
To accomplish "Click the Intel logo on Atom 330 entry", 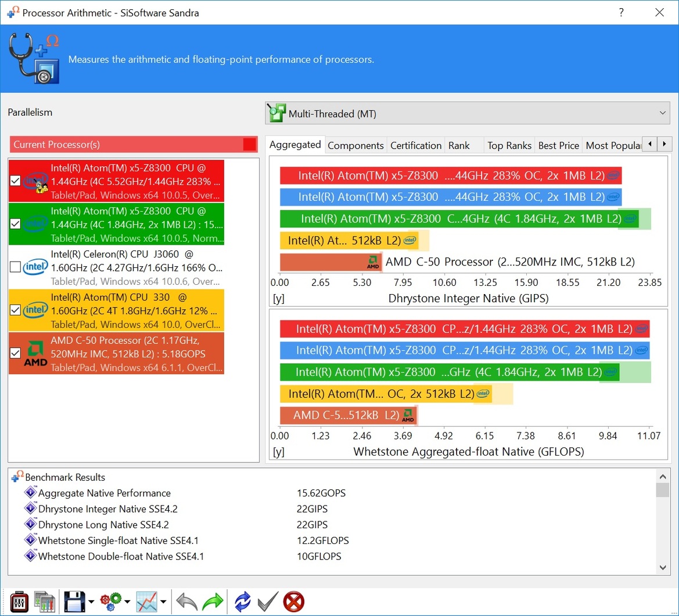I will (x=35, y=310).
